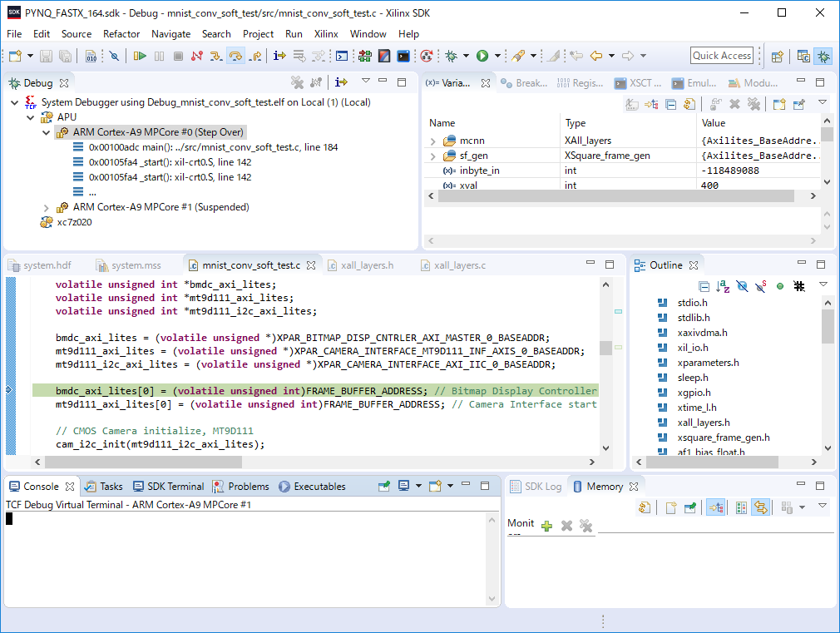Toggle Hide Non-Public Members green dot
This screenshot has height=633, width=840.
(x=780, y=287)
